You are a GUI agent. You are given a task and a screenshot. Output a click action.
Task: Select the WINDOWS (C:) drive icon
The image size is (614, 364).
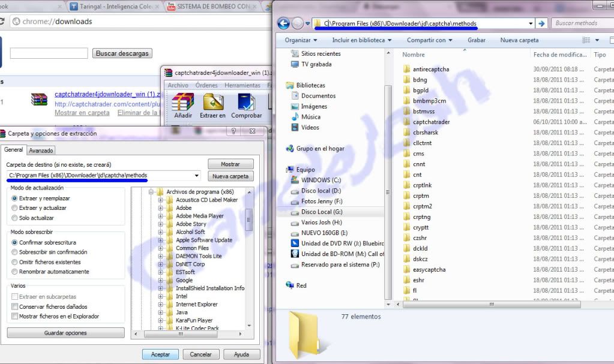click(x=295, y=180)
